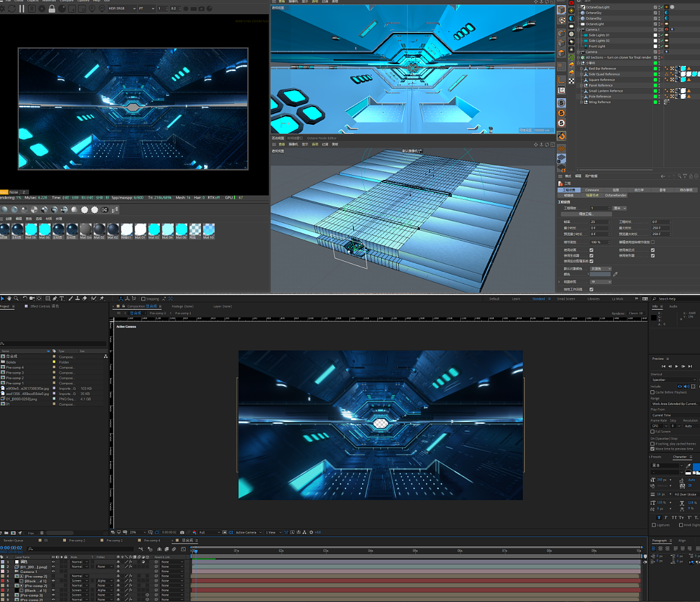
Task: Toggle the Snapping checkbox in After Effects toolbar
Action: [143, 299]
